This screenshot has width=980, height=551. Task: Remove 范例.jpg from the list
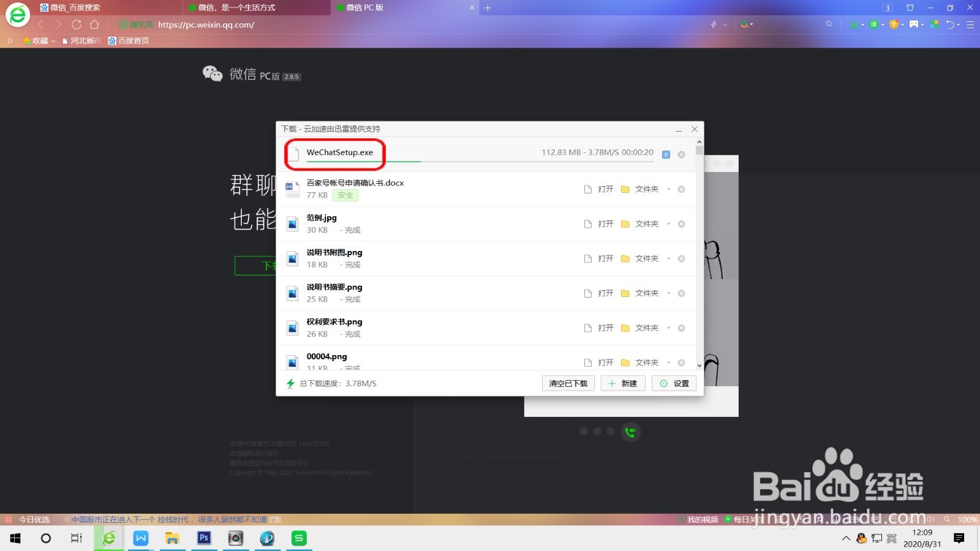681,224
